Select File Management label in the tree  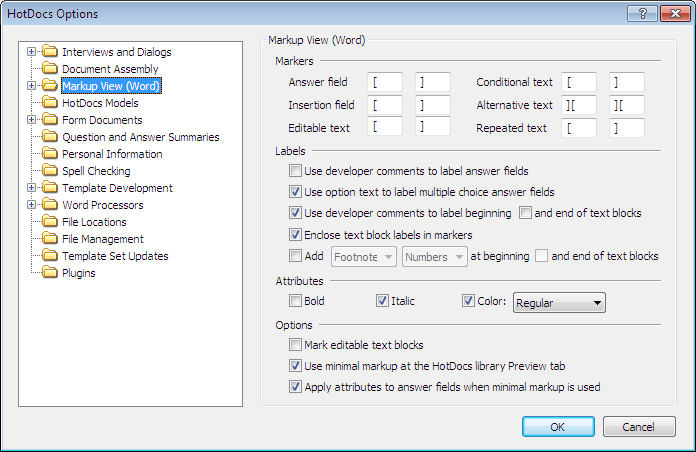click(103, 239)
